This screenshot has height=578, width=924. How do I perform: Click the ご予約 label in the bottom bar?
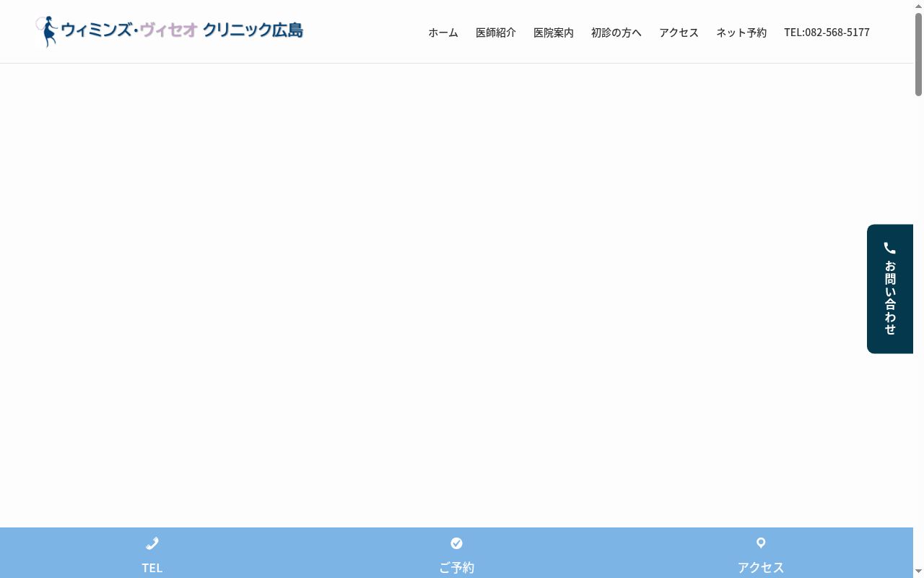click(x=456, y=568)
